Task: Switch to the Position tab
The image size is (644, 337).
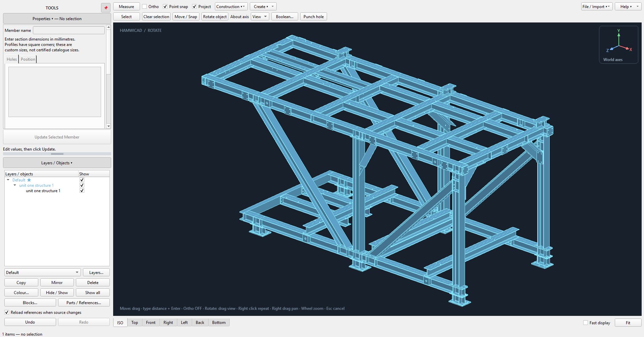Action: (28, 59)
